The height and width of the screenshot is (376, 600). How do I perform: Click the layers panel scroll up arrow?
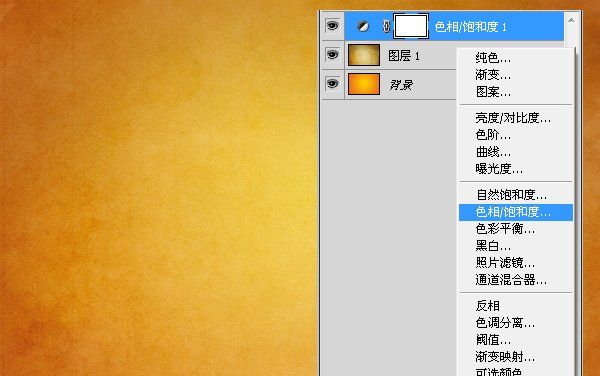[x=571, y=20]
